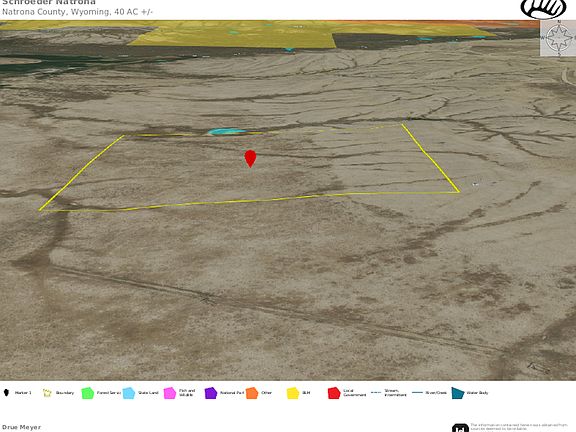Screen dimensions: 576x432
Task: Click the red location marker pin
Action: point(250,159)
